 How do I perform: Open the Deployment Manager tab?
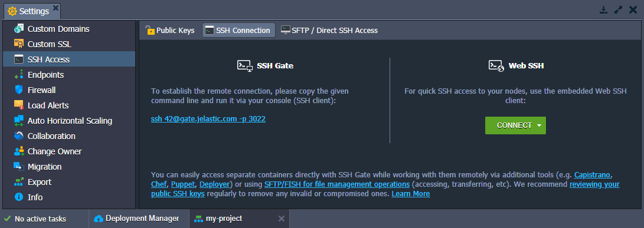pos(139,219)
